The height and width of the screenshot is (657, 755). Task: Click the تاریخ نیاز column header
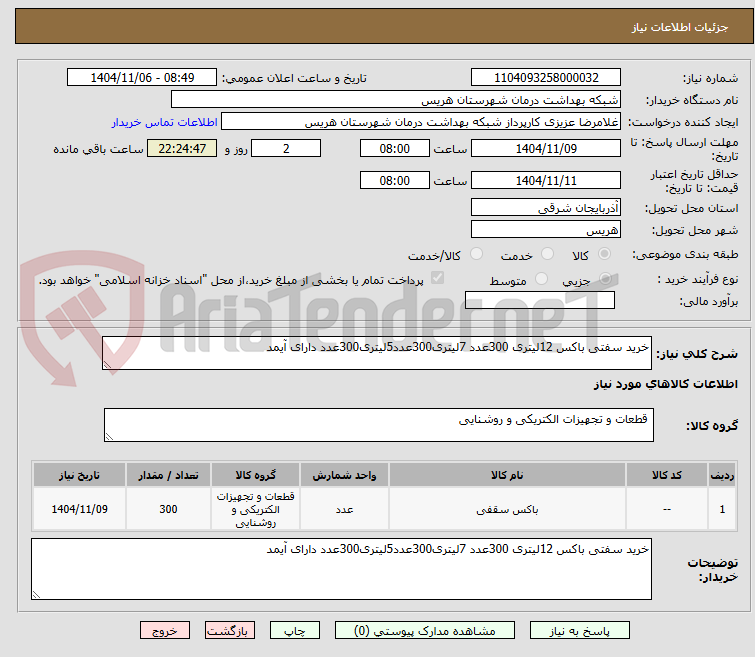pyautogui.click(x=79, y=475)
